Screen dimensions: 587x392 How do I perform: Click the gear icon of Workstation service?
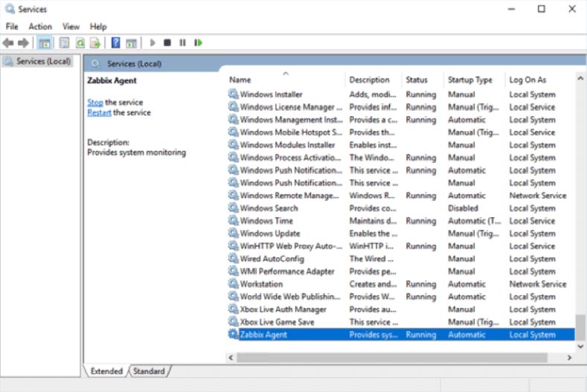click(233, 283)
